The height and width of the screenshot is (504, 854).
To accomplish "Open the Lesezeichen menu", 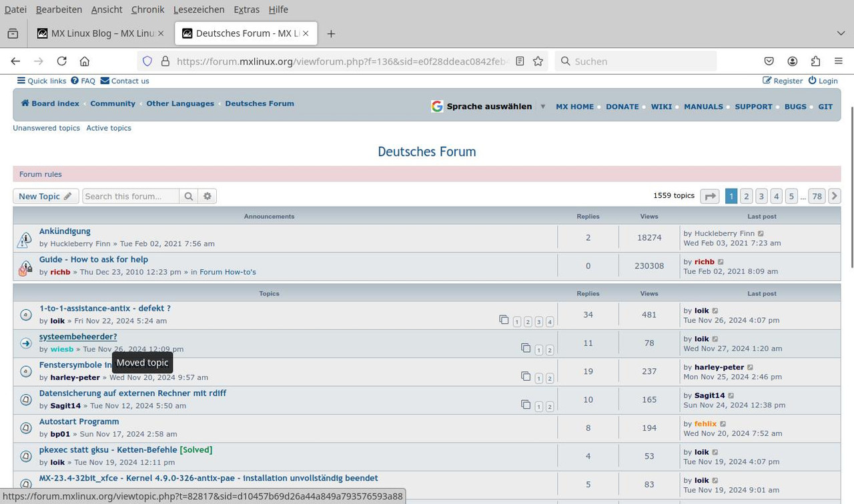I will (x=199, y=9).
